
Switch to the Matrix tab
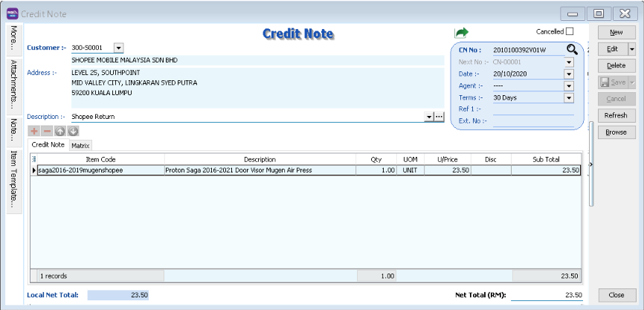tap(80, 145)
